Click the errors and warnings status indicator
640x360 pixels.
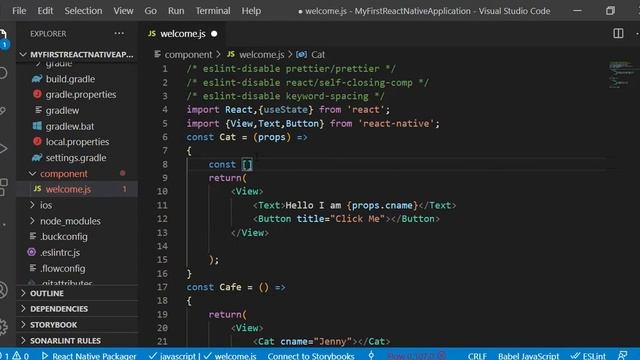pos(16,356)
